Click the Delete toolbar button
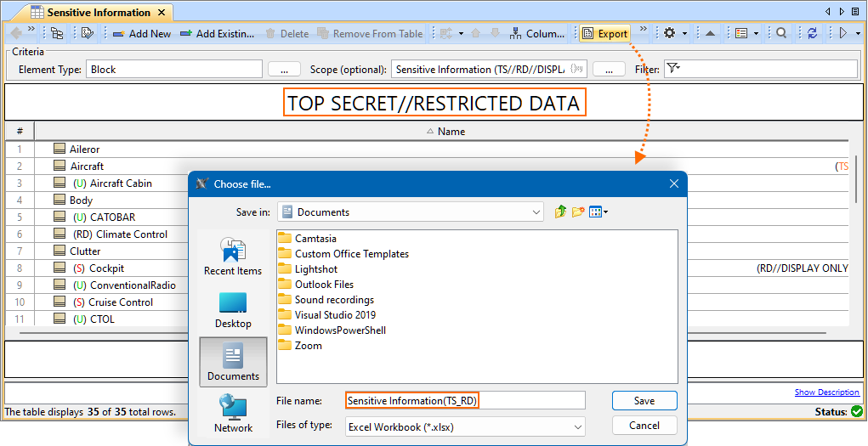 (286, 34)
